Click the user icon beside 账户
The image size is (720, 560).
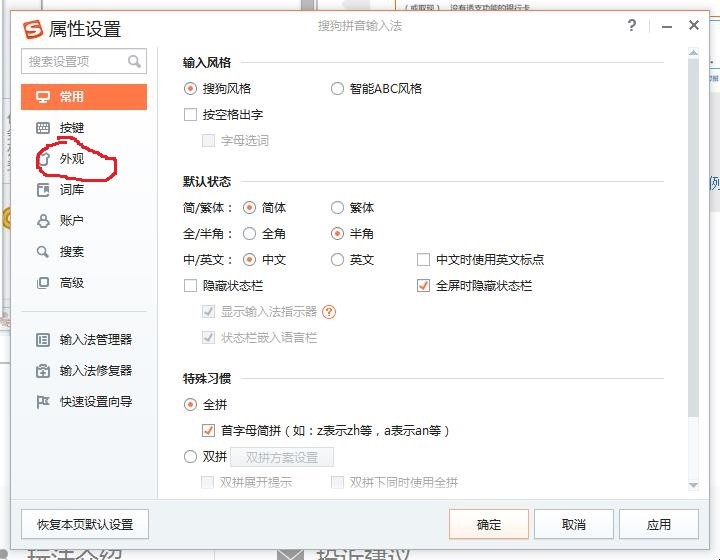click(x=43, y=221)
